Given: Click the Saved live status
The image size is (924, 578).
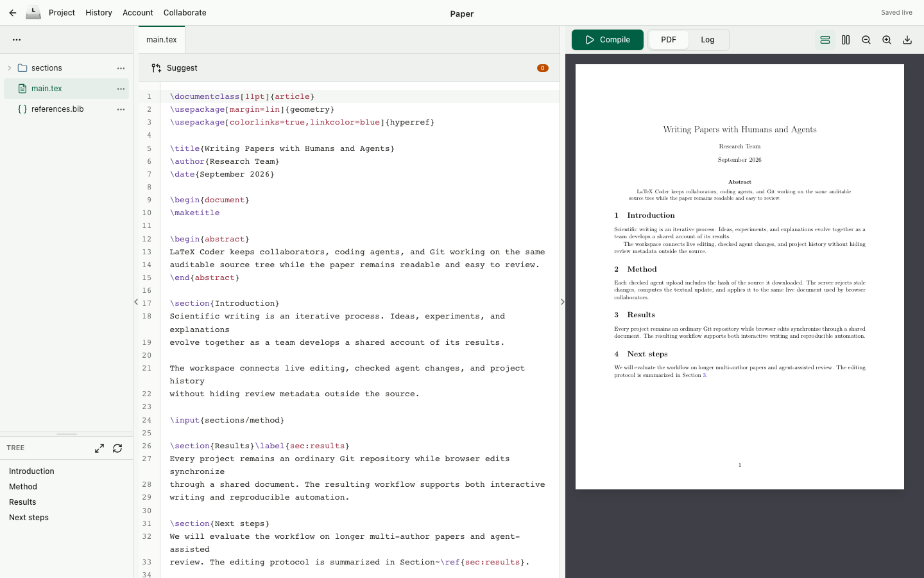Looking at the screenshot, I should click(x=896, y=13).
